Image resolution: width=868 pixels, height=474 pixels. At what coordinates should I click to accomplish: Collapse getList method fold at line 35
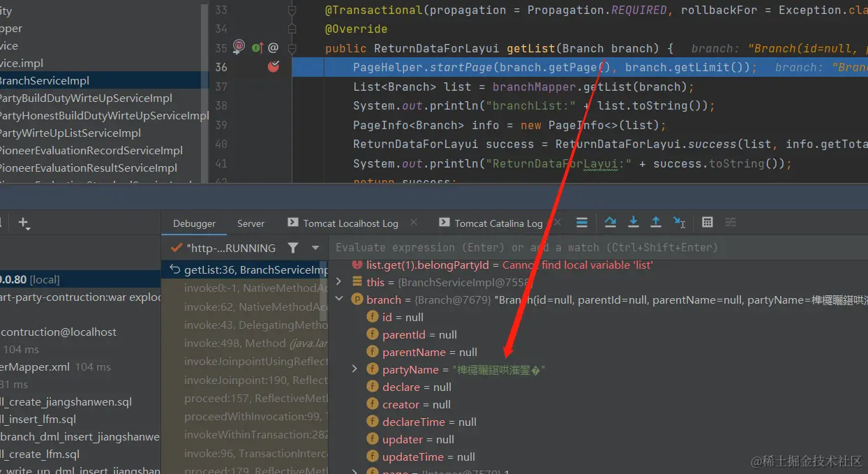pyautogui.click(x=292, y=48)
